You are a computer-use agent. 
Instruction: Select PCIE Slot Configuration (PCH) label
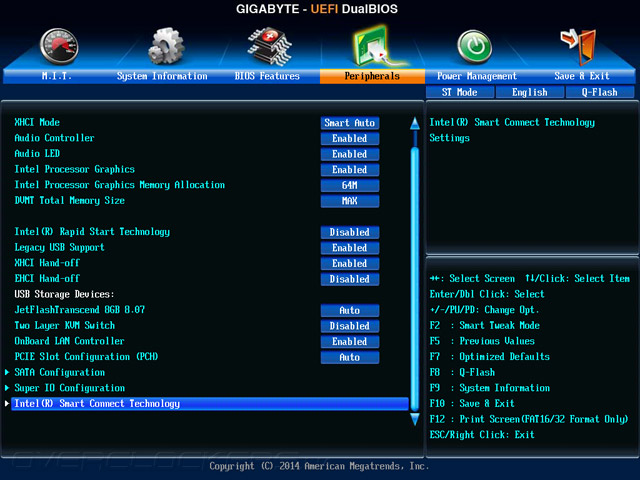(x=86, y=357)
